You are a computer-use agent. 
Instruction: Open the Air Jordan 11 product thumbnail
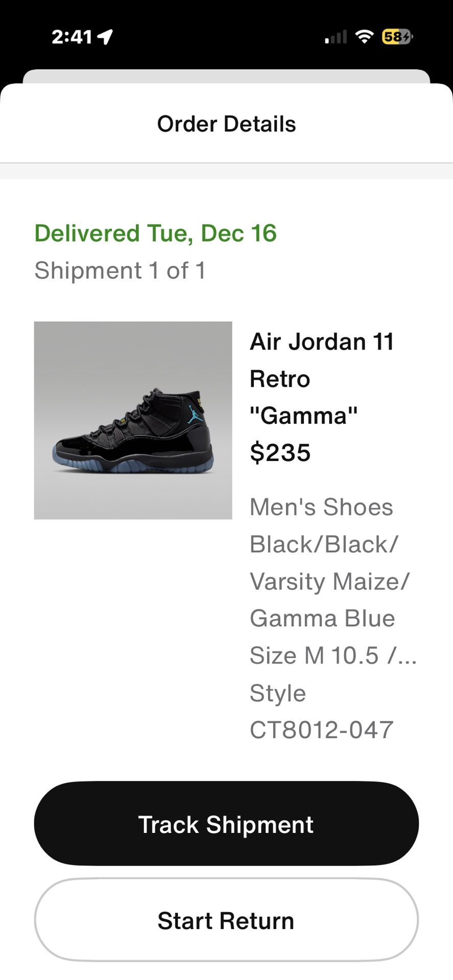click(x=133, y=420)
